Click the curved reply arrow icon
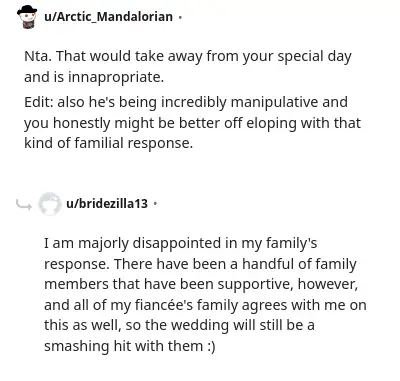Screen dimensions: 400x381 (24, 204)
